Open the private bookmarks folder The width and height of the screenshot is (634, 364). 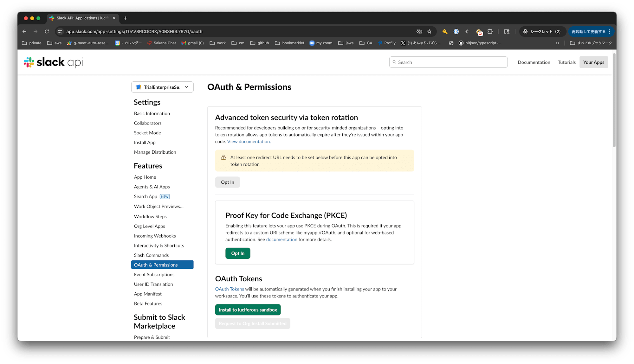pos(32,43)
